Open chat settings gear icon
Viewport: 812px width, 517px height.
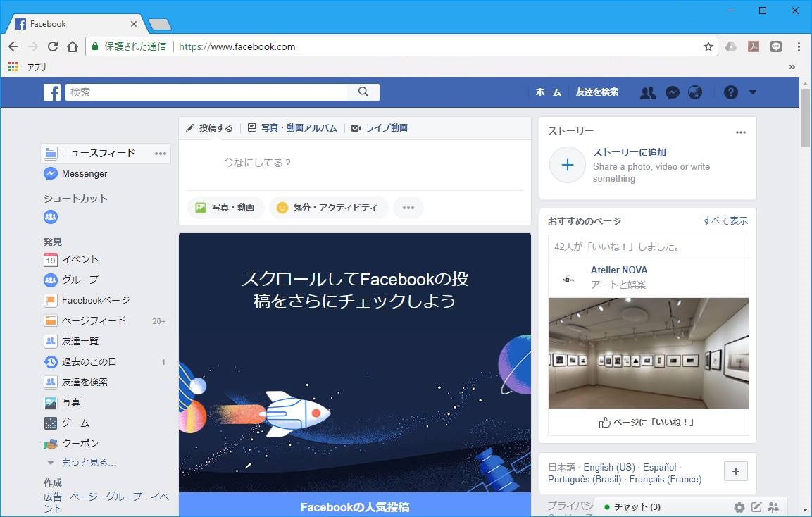coord(739,507)
